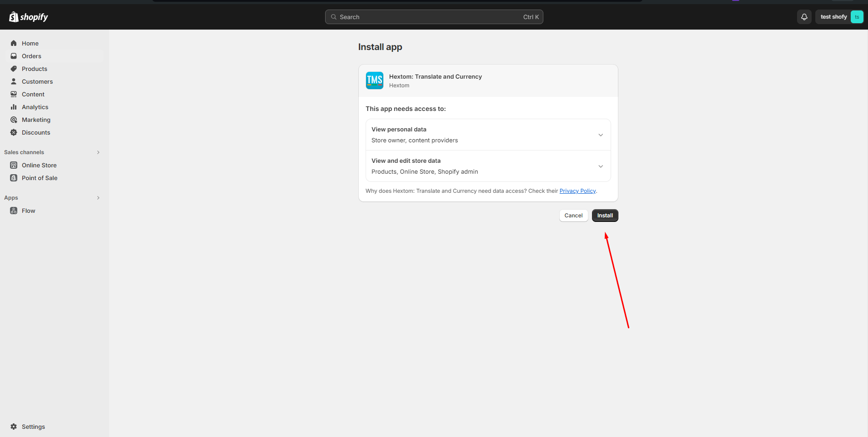
Task: Click 'Products, Online Store, Shopify admin' text
Action: coord(425,172)
